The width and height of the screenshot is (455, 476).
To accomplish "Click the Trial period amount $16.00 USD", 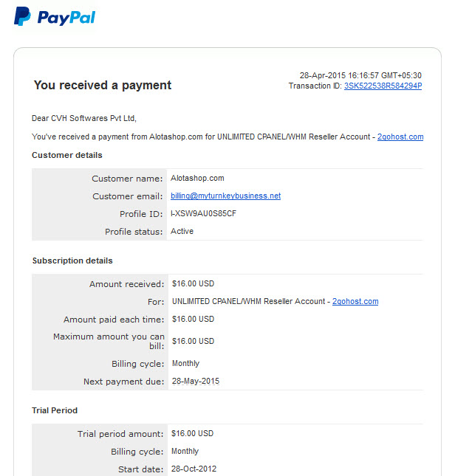I will 192,433.
